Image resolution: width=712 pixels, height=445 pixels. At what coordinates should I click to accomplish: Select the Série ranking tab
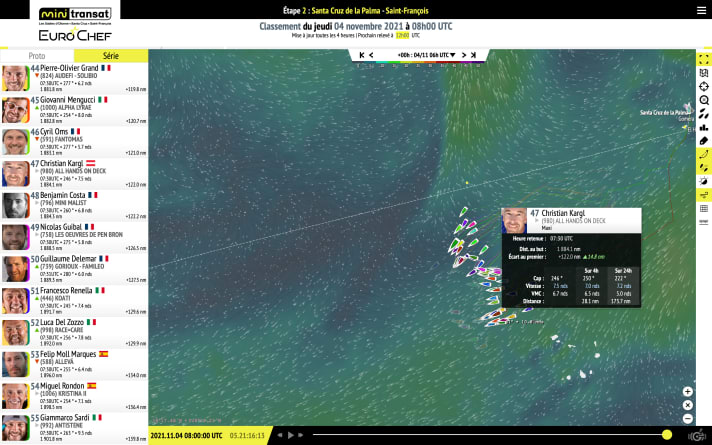[x=110, y=57]
